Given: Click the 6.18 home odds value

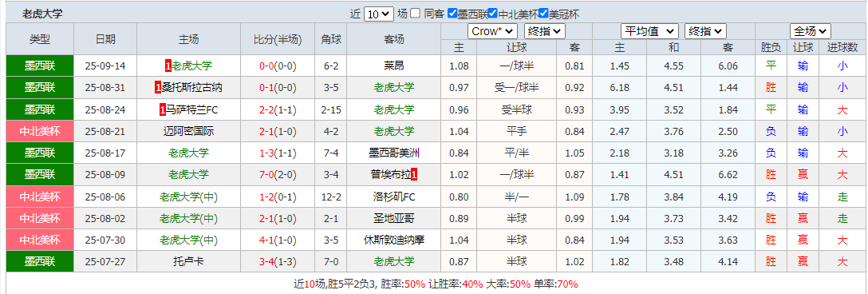Looking at the screenshot, I should (619, 88).
